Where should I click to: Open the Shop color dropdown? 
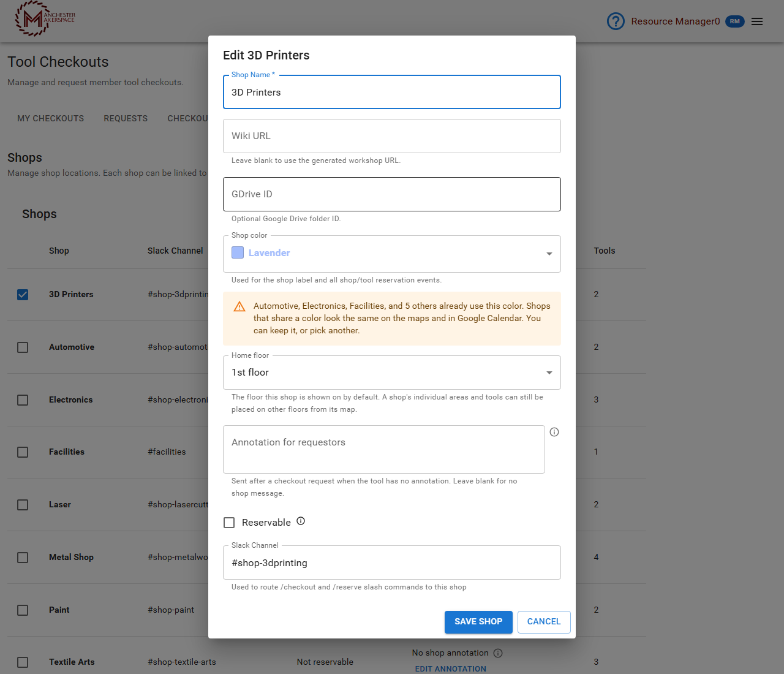392,254
